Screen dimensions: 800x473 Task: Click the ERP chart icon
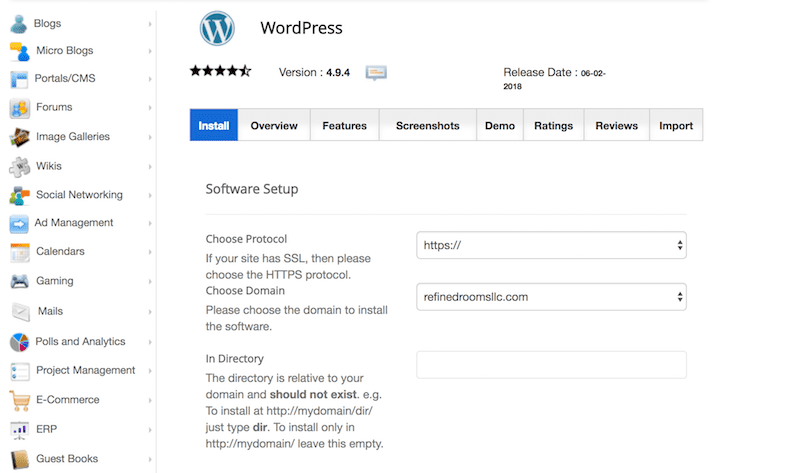[19, 430]
